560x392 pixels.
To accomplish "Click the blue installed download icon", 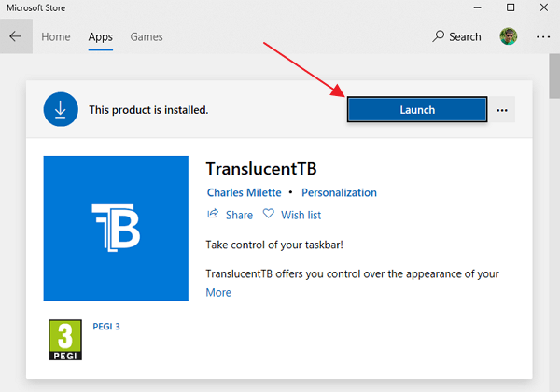I will 60,110.
